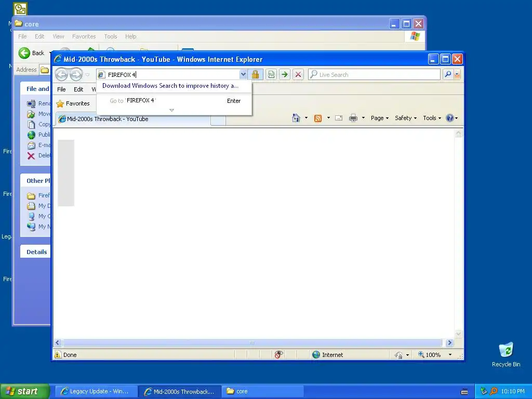Click the pop-up blocker status bar icon
Image resolution: width=532 pixels, height=399 pixels.
point(278,354)
